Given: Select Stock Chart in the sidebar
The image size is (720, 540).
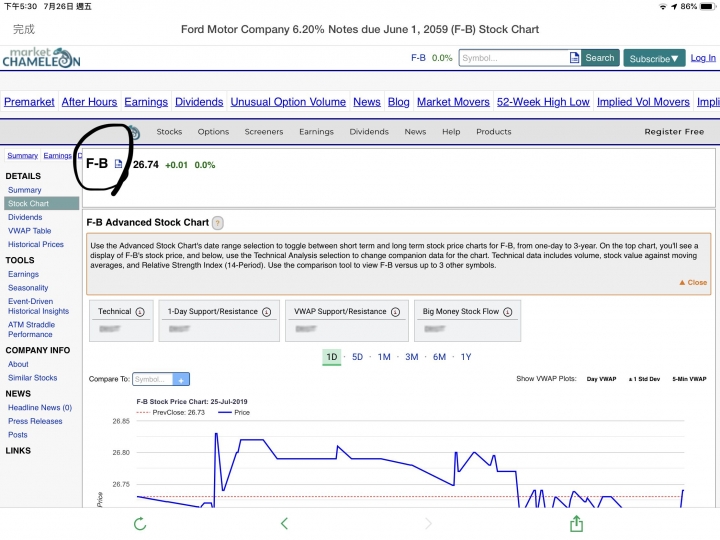Looking at the screenshot, I should pyautogui.click(x=41, y=203).
